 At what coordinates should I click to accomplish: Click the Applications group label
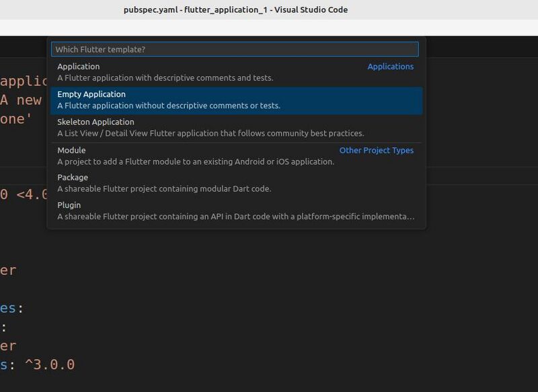coord(391,67)
